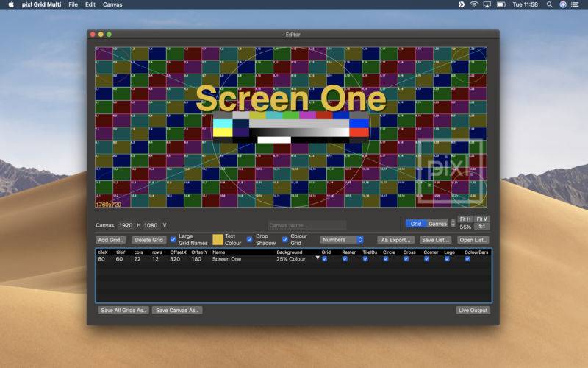Click the Save List button
This screenshot has height=368, width=588.
click(x=435, y=240)
